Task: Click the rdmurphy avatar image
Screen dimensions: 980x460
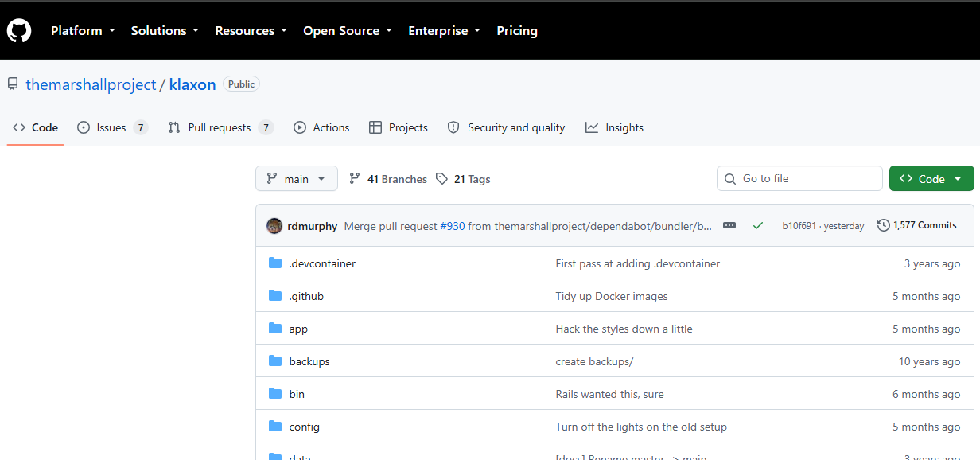Action: [x=274, y=226]
